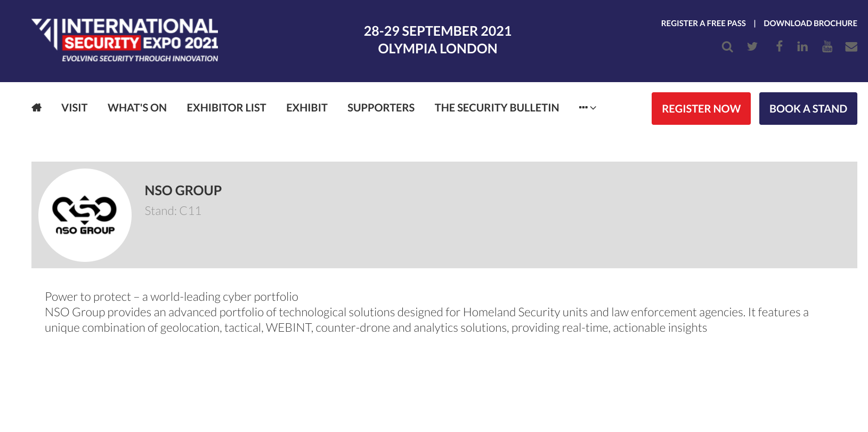Go to the Exhibitor List page
This screenshot has width=868, height=432.
click(226, 108)
